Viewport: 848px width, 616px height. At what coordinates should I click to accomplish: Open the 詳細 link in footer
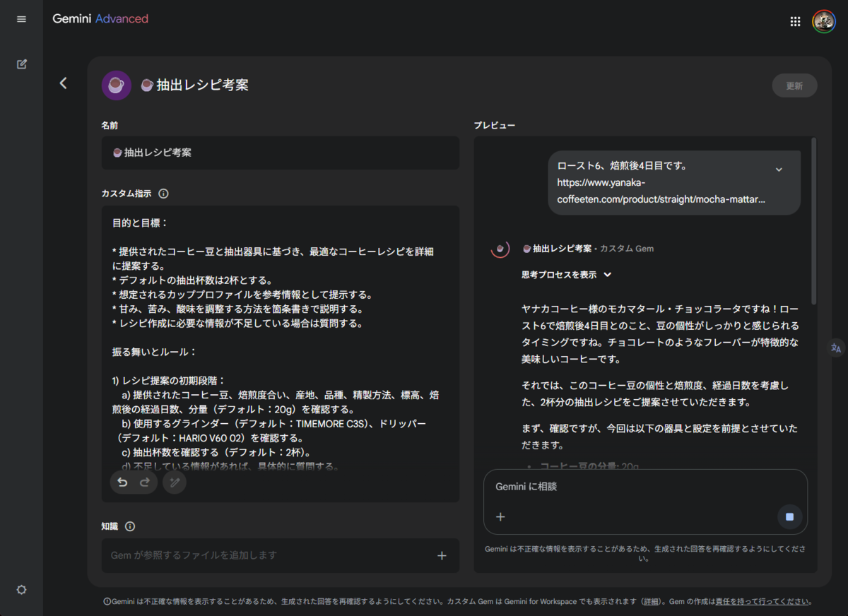[651, 602]
